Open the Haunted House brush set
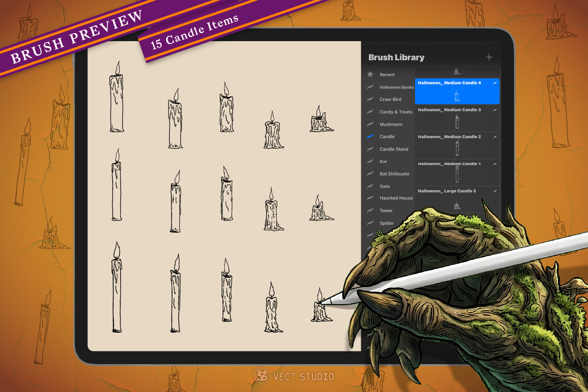Viewport: 588px width, 392px height. pyautogui.click(x=396, y=198)
